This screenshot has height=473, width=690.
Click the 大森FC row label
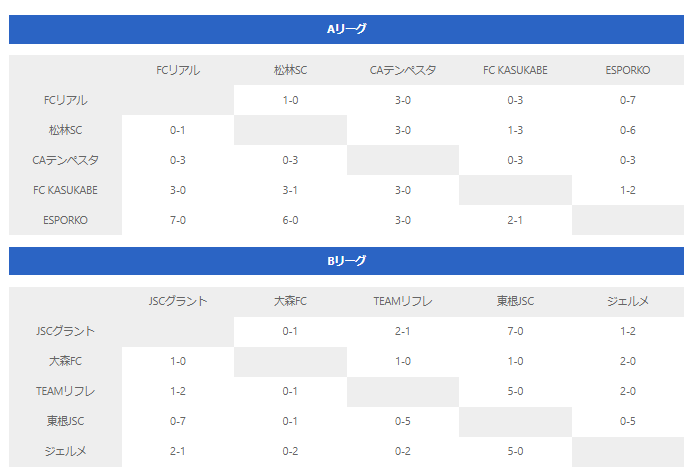click(65, 361)
